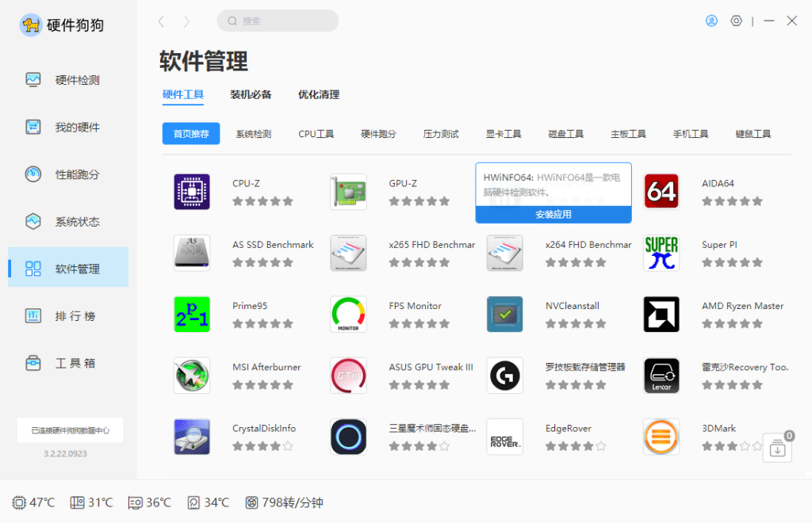The width and height of the screenshot is (812, 523).
Task: Open 排行榜 in the sidebar
Action: pos(68,315)
